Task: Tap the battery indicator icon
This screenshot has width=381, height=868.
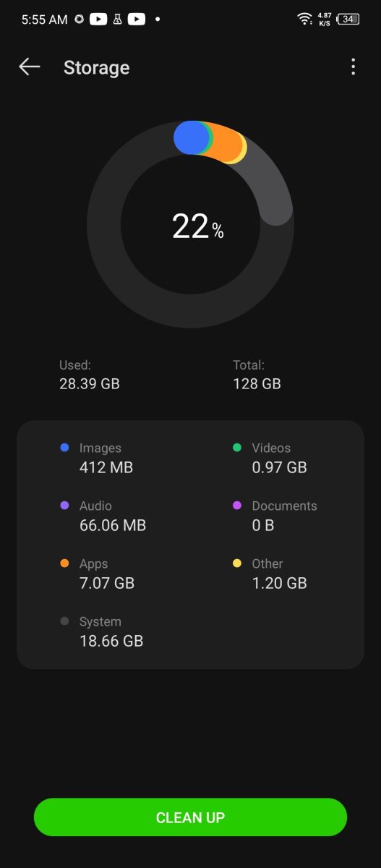Action: pyautogui.click(x=349, y=20)
